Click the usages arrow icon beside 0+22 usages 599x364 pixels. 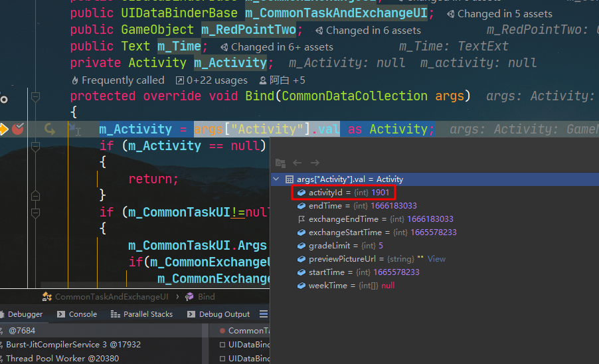179,80
